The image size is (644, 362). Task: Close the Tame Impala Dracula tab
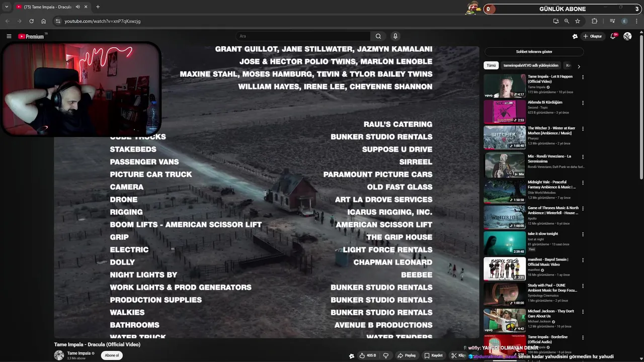(x=86, y=7)
